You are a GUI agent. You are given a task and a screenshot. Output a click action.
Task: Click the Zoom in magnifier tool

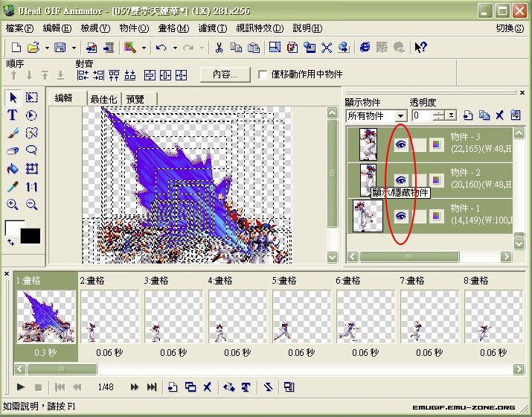13,204
